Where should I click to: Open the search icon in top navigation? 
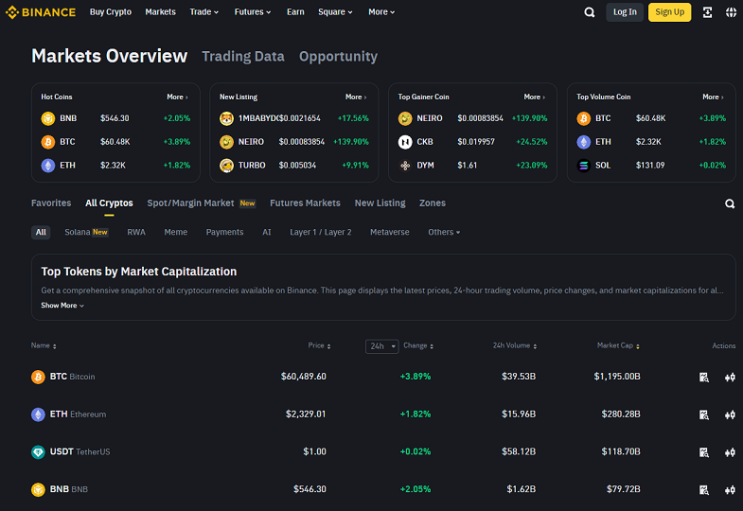coord(589,12)
